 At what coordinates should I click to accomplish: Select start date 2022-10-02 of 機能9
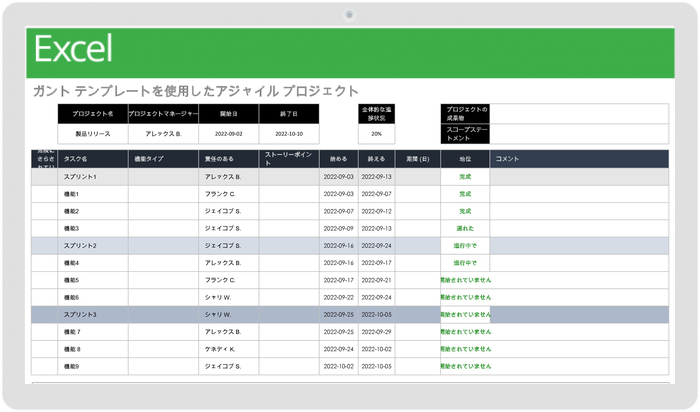coord(339,366)
